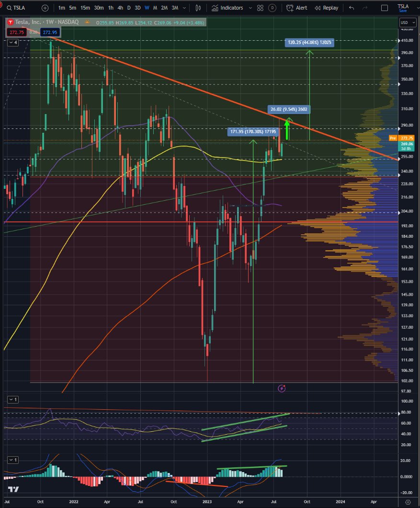
Task: Expand the timeframe interval dropdown
Action: pyautogui.click(x=184, y=8)
